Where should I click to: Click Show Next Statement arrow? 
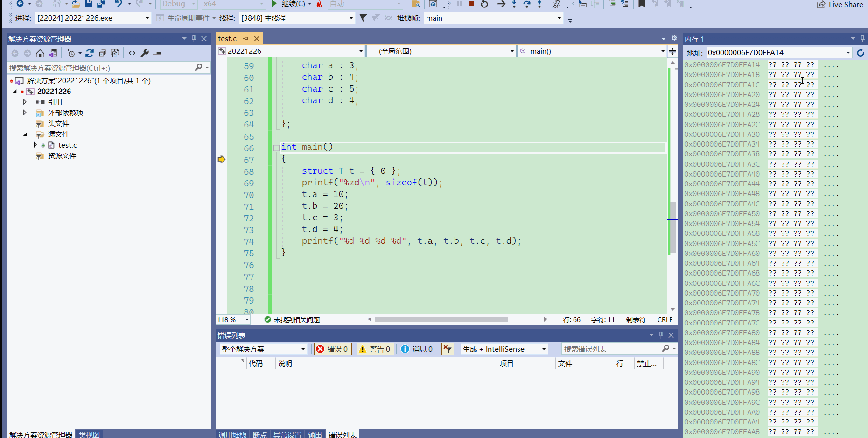tap(501, 4)
